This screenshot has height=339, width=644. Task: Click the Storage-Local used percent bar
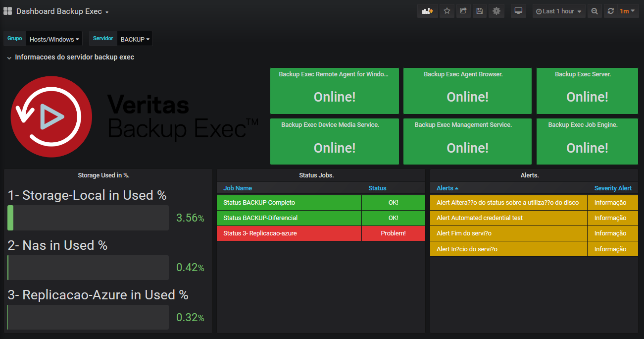coord(88,218)
